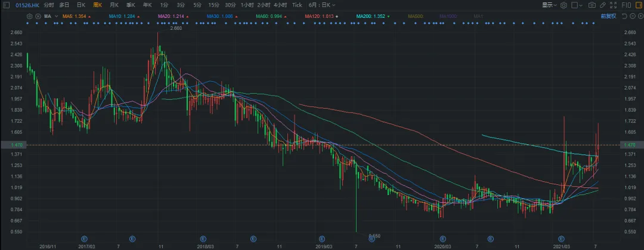Screen dimensions: 644x250
Task: Select the 年K yearly candlestick tab
Action: [147, 5]
